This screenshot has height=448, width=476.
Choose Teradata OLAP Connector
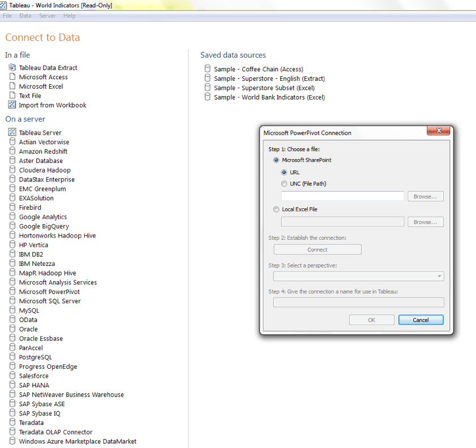tap(55, 432)
